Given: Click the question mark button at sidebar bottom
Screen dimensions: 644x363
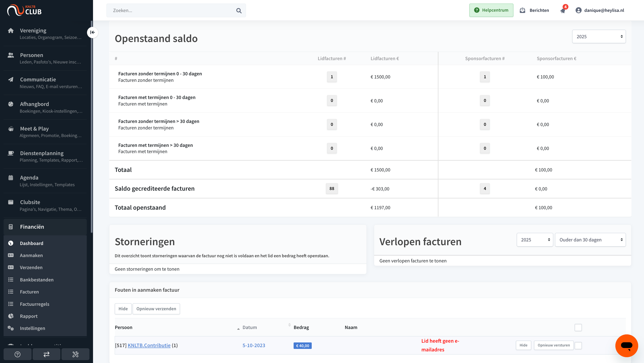Looking at the screenshot, I should tap(17, 354).
